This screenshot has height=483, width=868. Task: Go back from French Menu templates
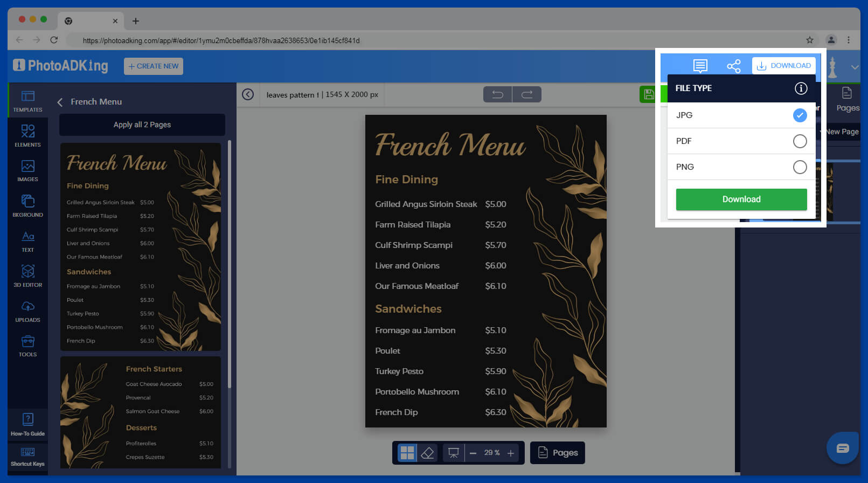point(60,102)
